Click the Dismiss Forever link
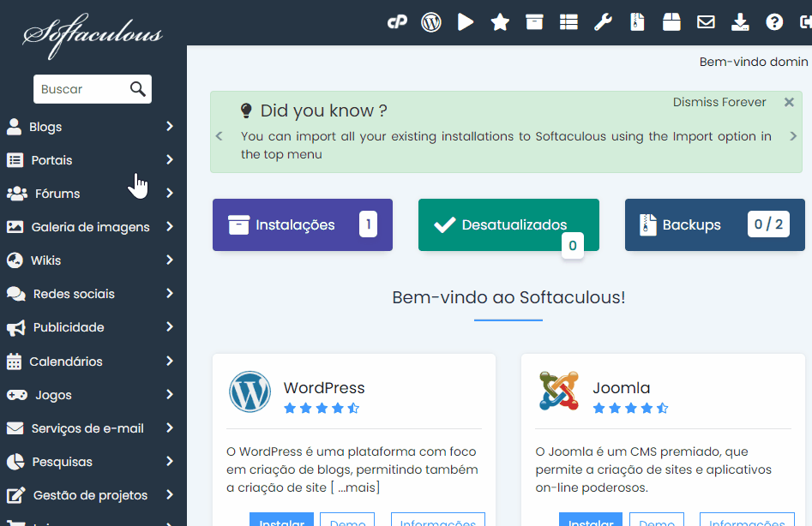This screenshot has height=526, width=812. pos(719,103)
